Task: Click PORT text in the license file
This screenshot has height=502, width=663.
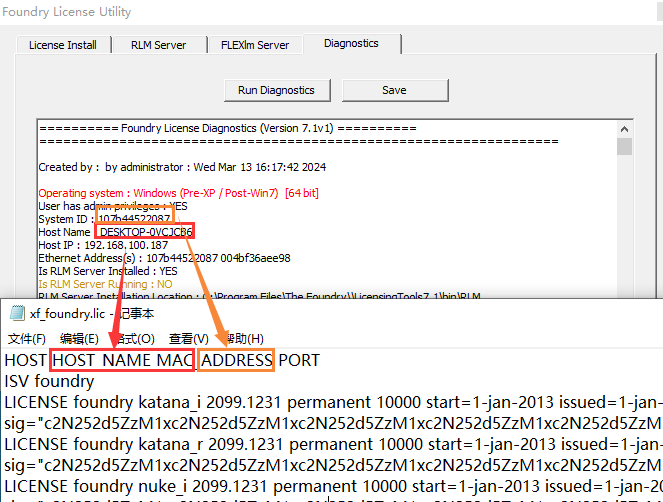Action: [299, 360]
